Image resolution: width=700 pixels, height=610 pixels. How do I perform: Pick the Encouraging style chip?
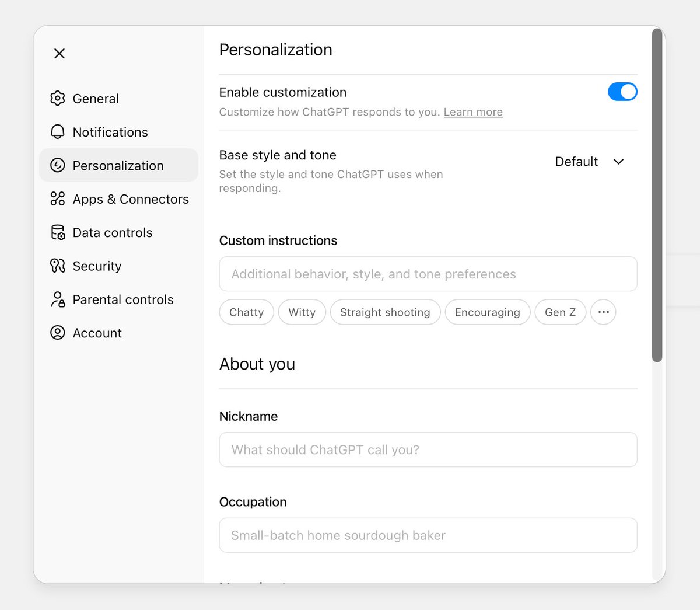487,312
